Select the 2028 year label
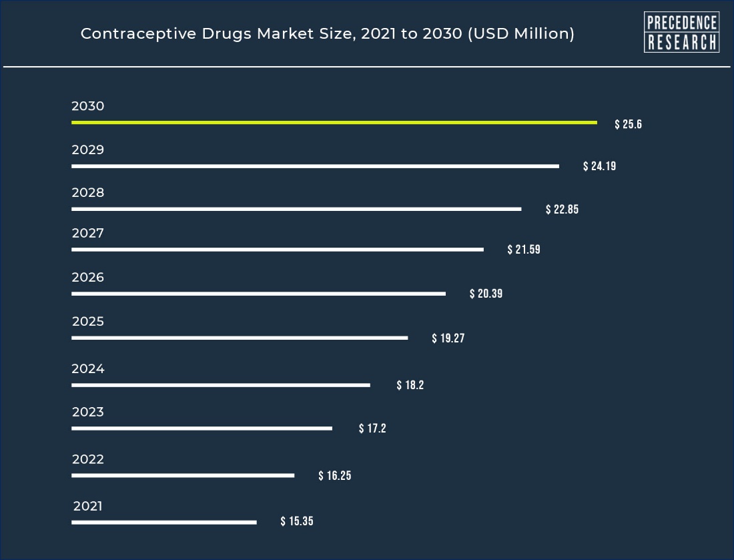This screenshot has height=560, width=734. coord(88,193)
